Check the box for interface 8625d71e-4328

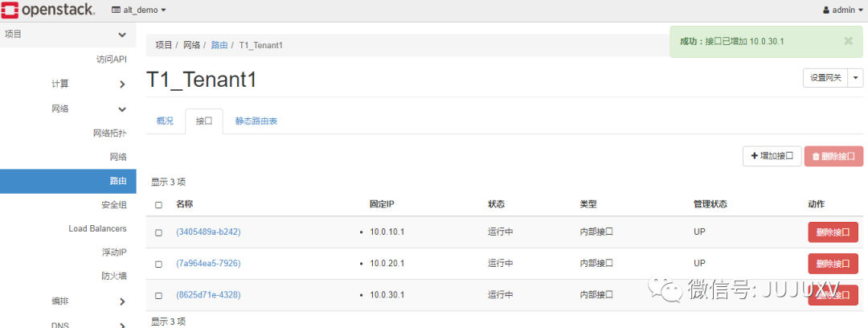tap(158, 295)
